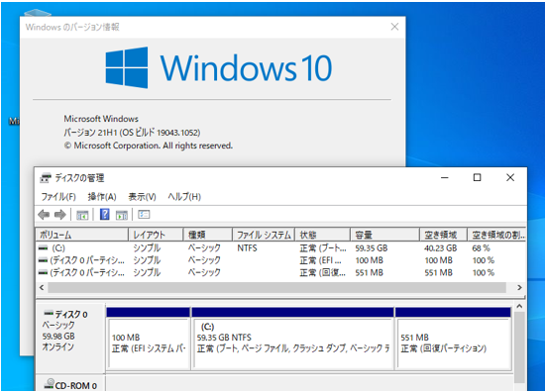Open the 操作(A) menu

pyautogui.click(x=102, y=197)
